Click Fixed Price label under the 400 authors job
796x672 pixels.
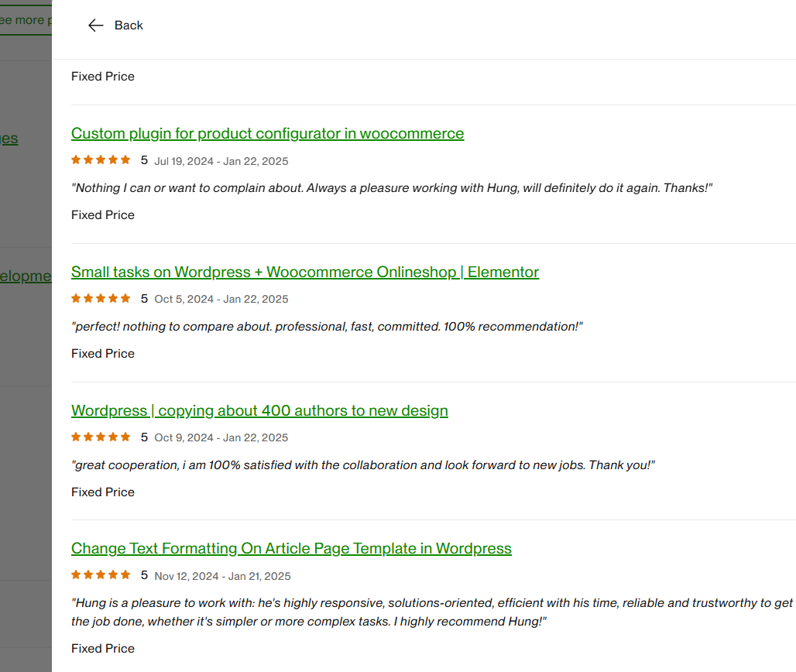pyautogui.click(x=103, y=492)
